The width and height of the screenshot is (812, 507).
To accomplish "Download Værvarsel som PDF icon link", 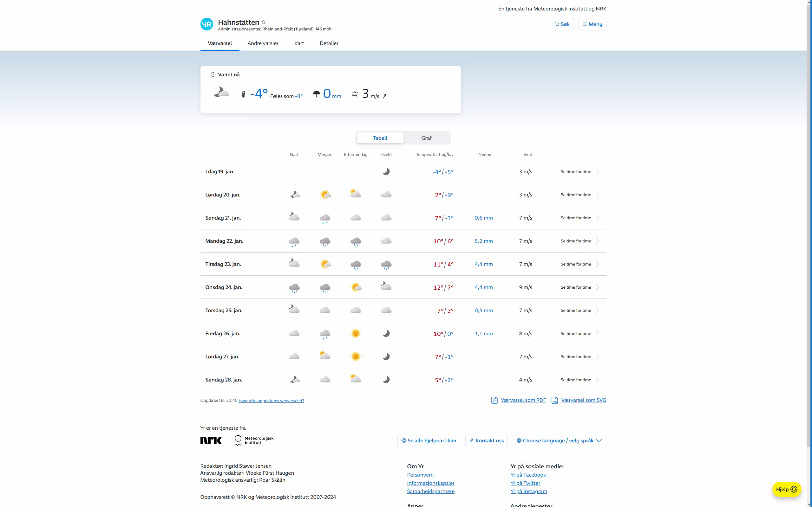I will [494, 400].
